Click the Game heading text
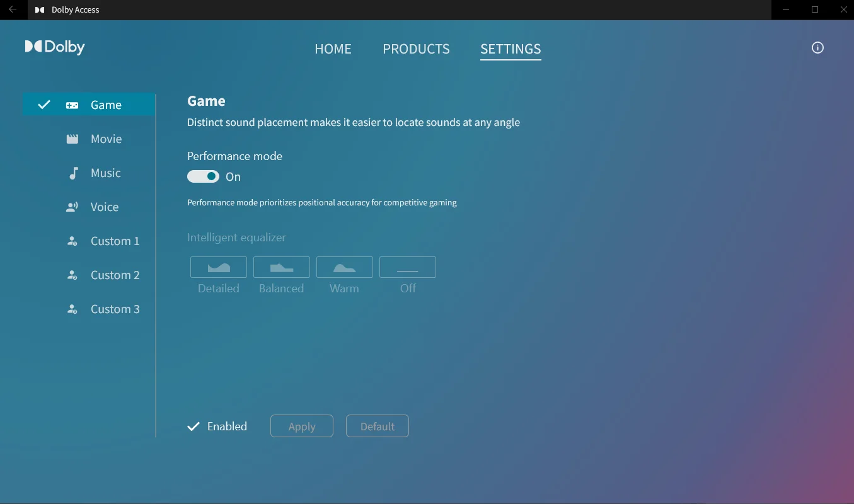The image size is (854, 504). [x=206, y=101]
